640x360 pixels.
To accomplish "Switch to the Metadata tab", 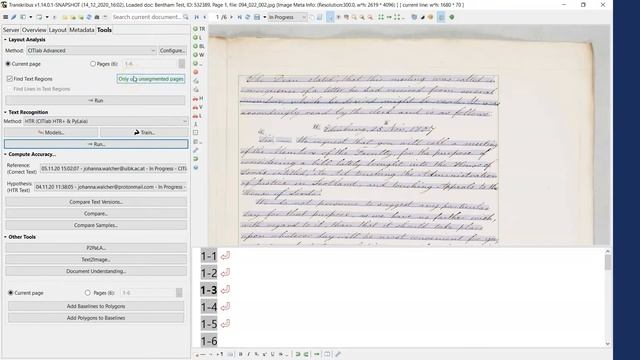I will (x=82, y=30).
